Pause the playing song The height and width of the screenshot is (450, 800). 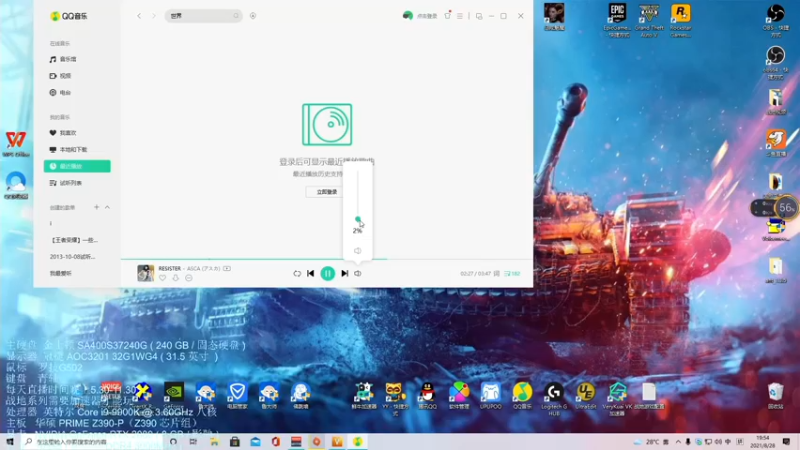328,273
